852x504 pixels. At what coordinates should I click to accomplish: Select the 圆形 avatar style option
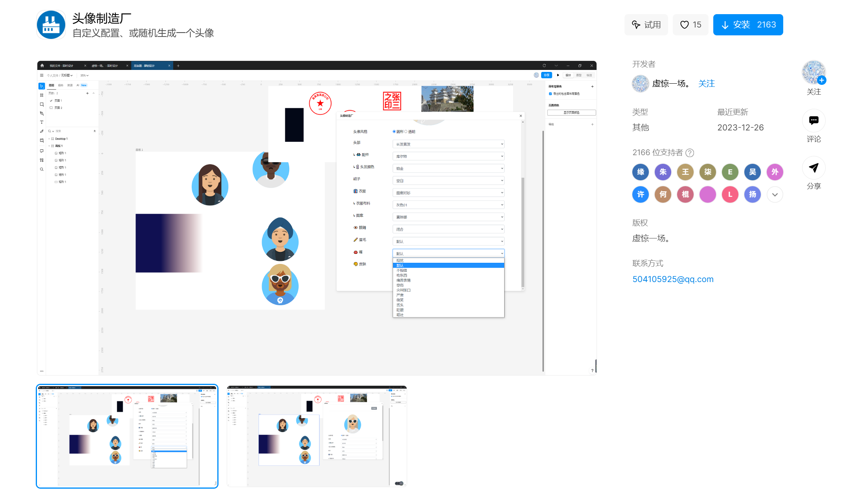[x=394, y=132]
